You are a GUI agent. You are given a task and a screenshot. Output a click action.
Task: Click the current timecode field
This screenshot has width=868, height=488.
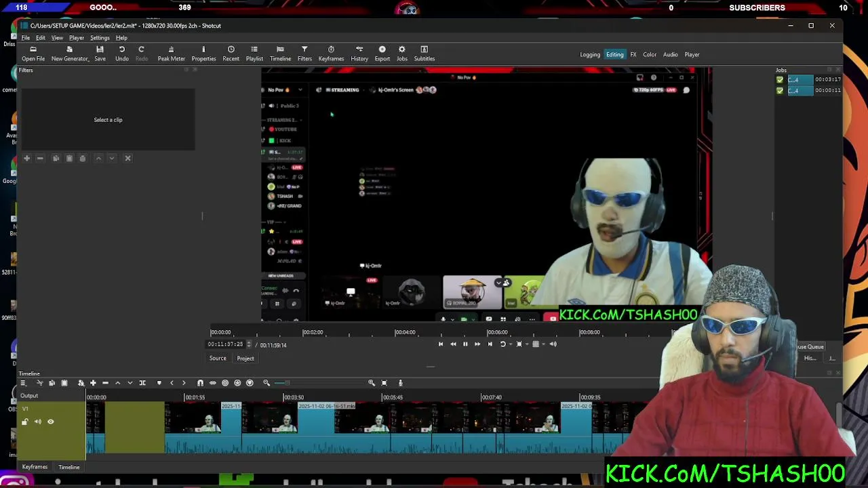(226, 344)
